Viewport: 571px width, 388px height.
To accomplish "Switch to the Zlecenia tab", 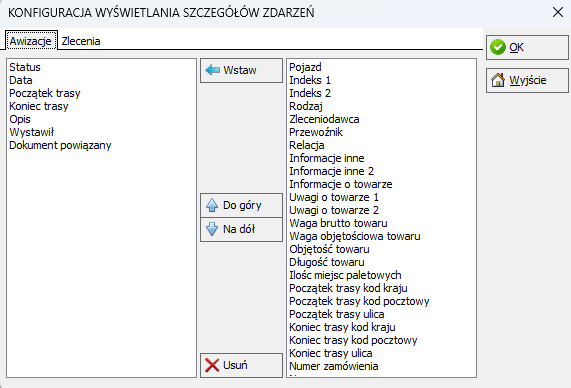I will pos(81,41).
